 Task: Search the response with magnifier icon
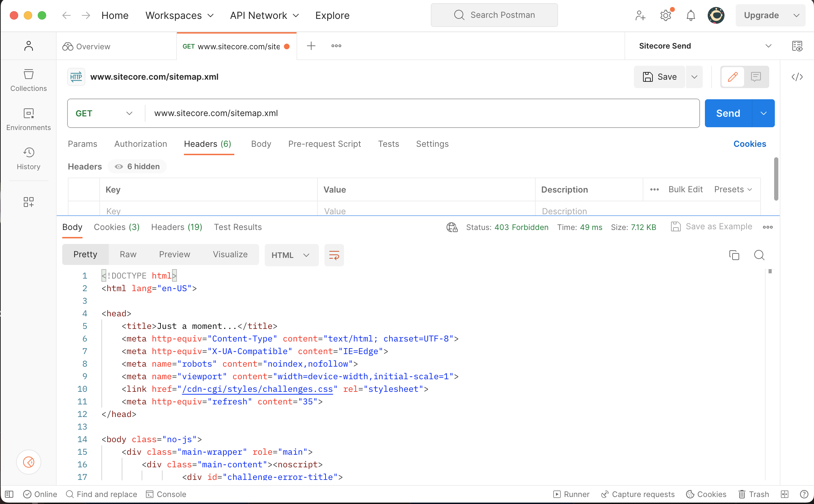[759, 255]
